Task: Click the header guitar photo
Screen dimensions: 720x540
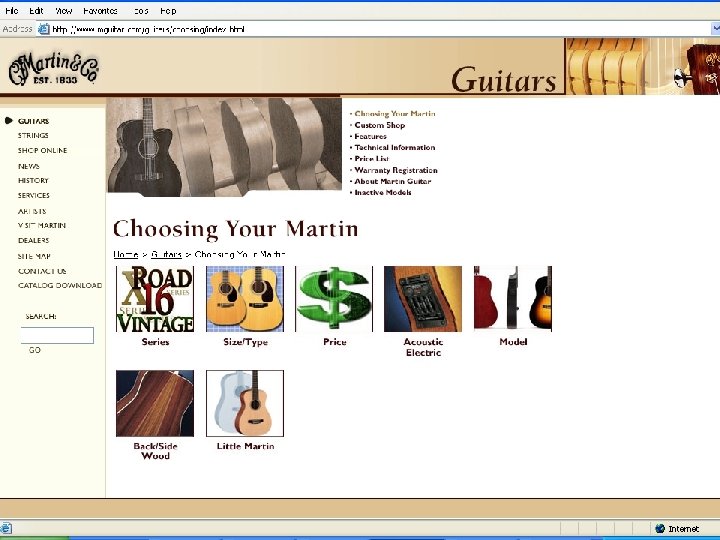Action: (643, 66)
